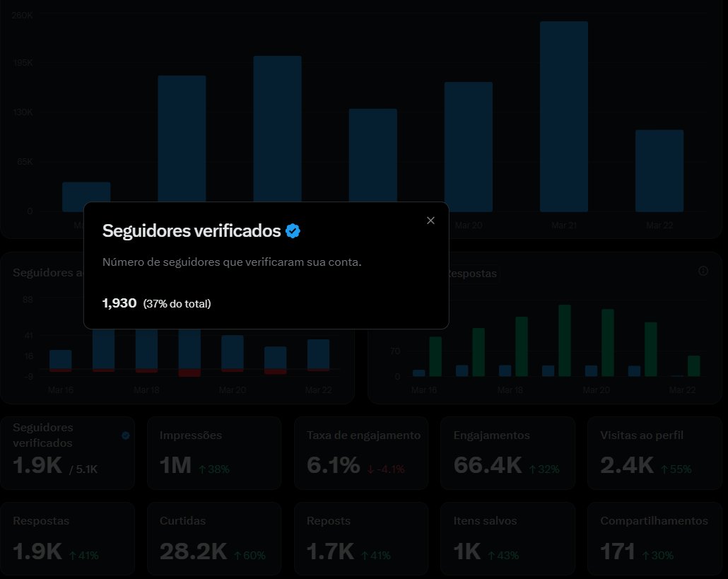Image resolution: width=728 pixels, height=579 pixels.
Task: Click the blue verified badge in popup title
Action: [293, 230]
